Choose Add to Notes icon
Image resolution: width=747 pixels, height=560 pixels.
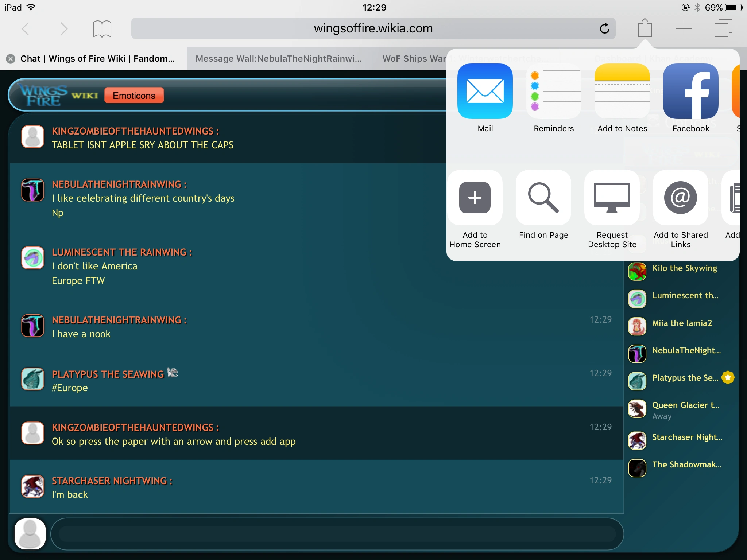pos(622,91)
